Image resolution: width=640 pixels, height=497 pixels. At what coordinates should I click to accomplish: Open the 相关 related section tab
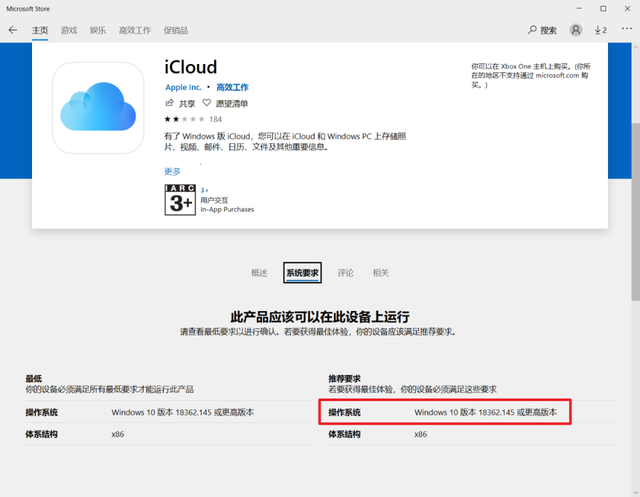point(380,273)
